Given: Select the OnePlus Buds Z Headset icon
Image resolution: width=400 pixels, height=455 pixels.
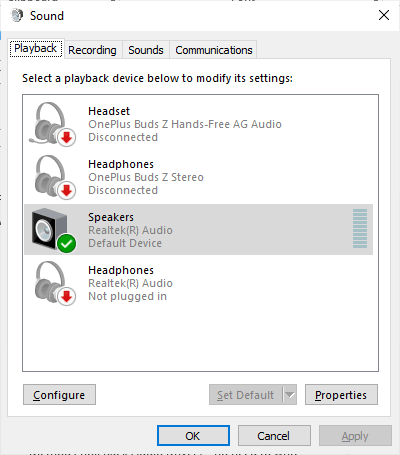Looking at the screenshot, I should tap(52, 124).
